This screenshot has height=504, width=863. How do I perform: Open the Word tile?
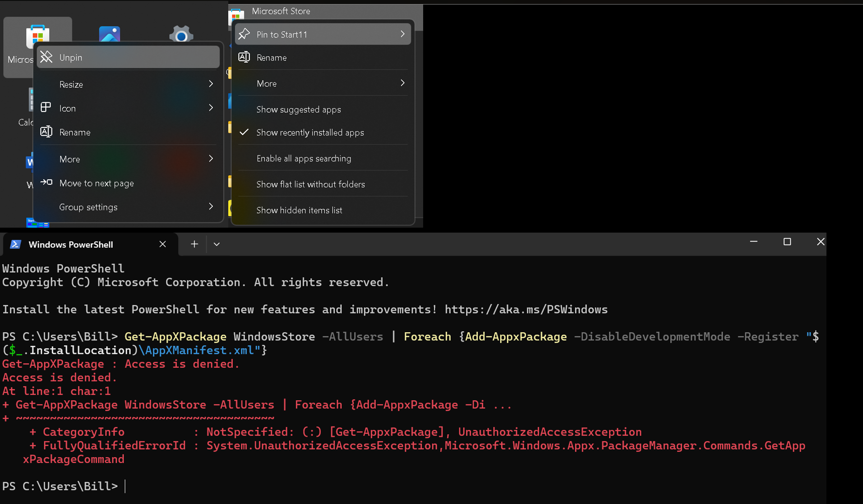tap(29, 162)
